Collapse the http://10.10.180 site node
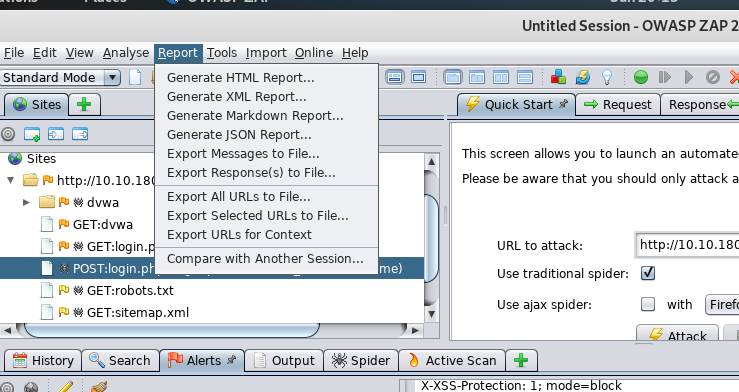This screenshot has width=739, height=392. pyautogui.click(x=11, y=180)
